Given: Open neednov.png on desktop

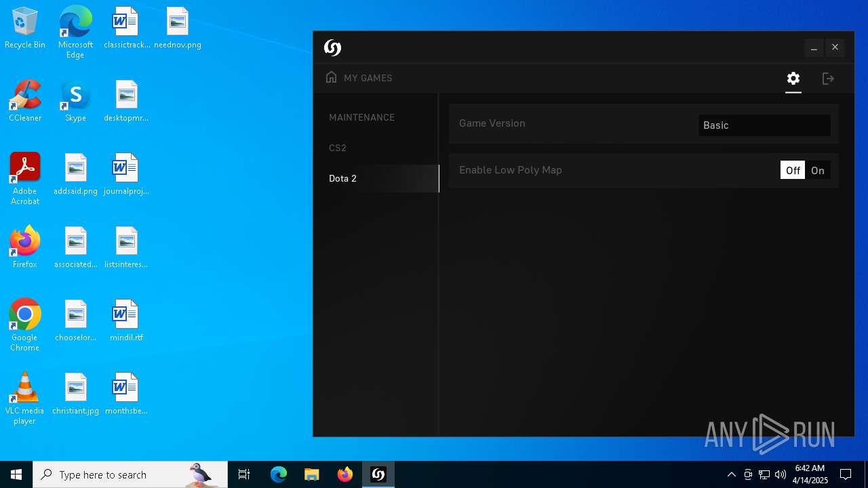Looking at the screenshot, I should point(177,29).
